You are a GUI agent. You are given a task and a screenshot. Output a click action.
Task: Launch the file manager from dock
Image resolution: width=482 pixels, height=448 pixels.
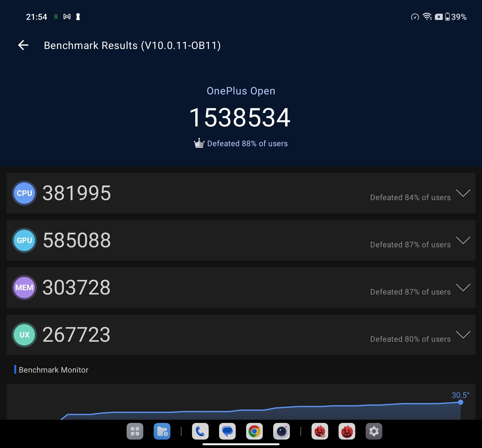click(162, 431)
